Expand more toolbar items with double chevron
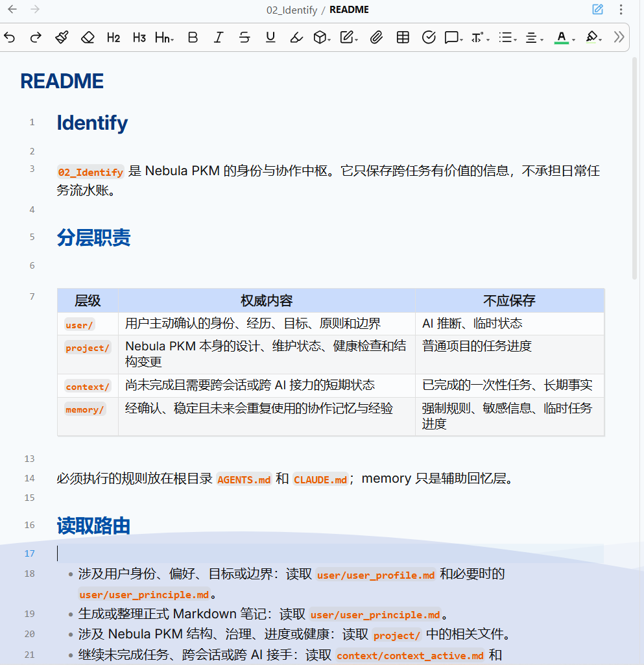This screenshot has width=644, height=665. click(x=619, y=38)
